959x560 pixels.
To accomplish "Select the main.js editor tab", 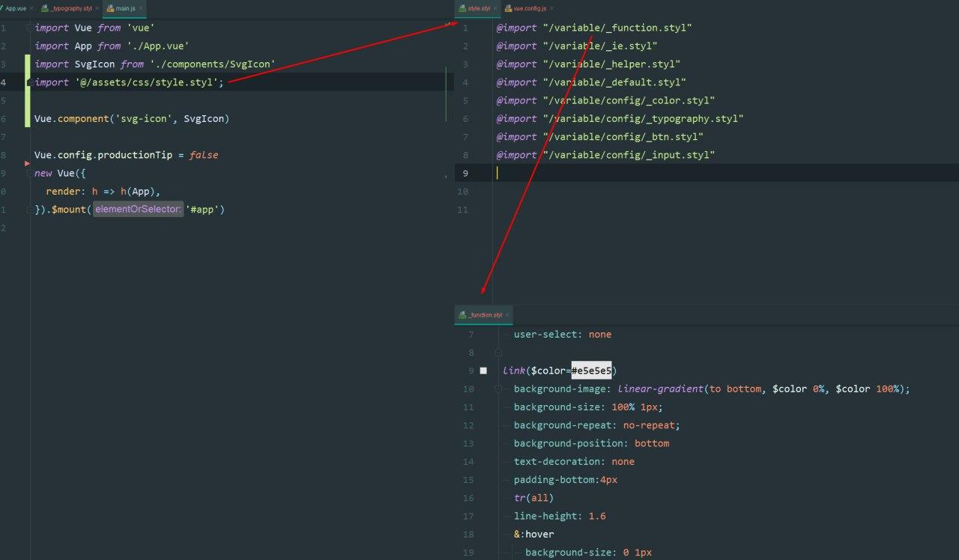I will (x=125, y=8).
